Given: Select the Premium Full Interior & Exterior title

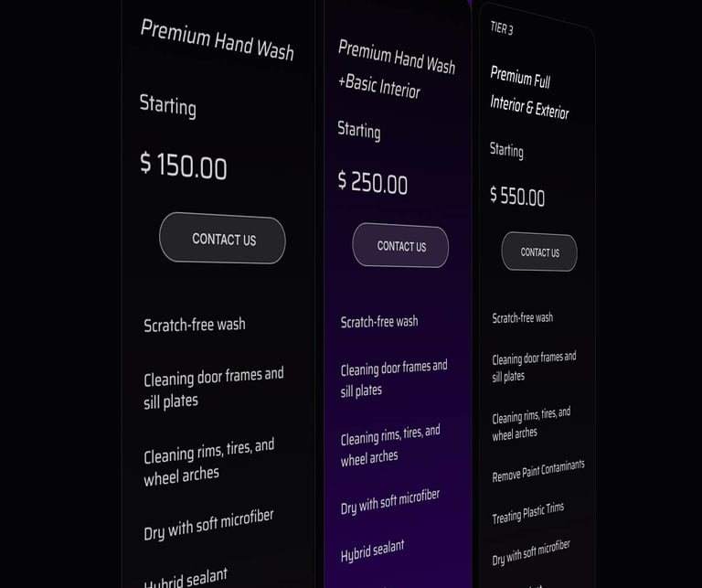Looking at the screenshot, I should tap(529, 93).
